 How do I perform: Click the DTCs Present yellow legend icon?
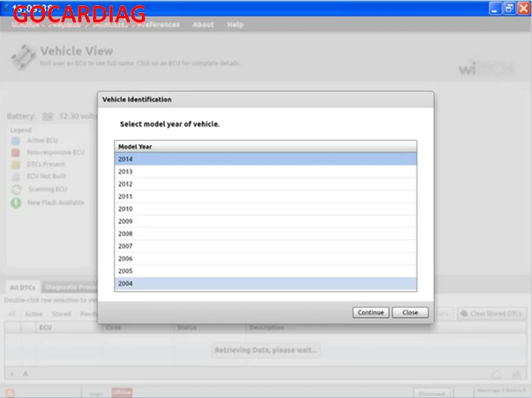click(x=15, y=164)
